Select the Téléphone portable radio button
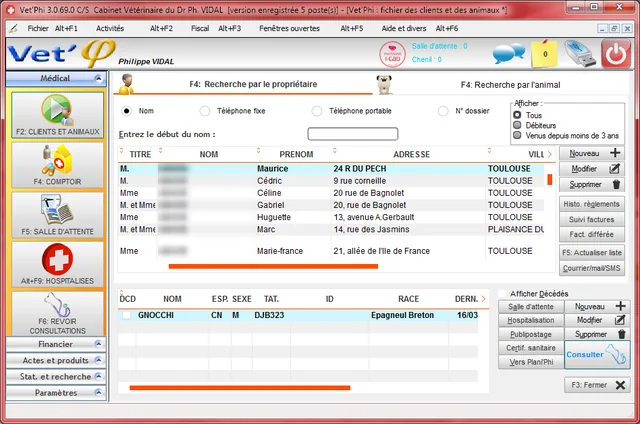 317,111
